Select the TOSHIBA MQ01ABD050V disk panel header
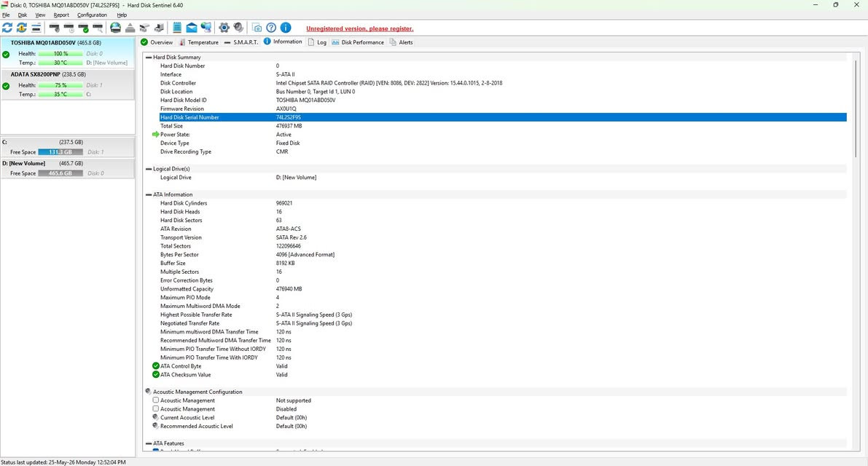The height and width of the screenshot is (466, 868). (56, 42)
